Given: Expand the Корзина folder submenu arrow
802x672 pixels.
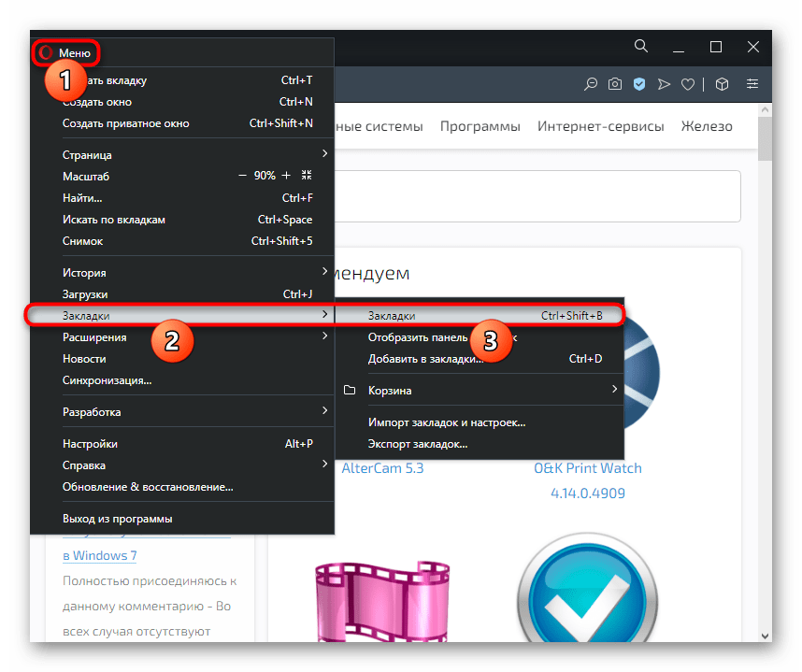Looking at the screenshot, I should pyautogui.click(x=614, y=389).
